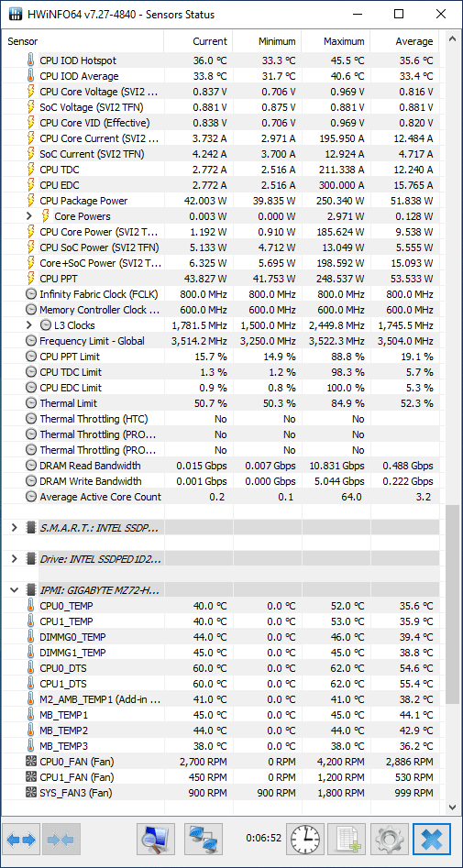
Task: Open the sensor magnifier monitor icon
Action: [x=156, y=840]
